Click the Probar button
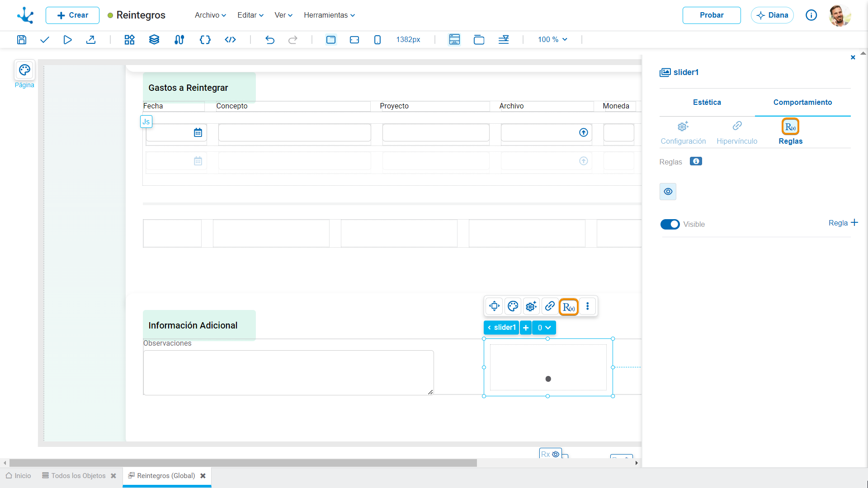Screen dimensions: 868x488 tap(712, 15)
